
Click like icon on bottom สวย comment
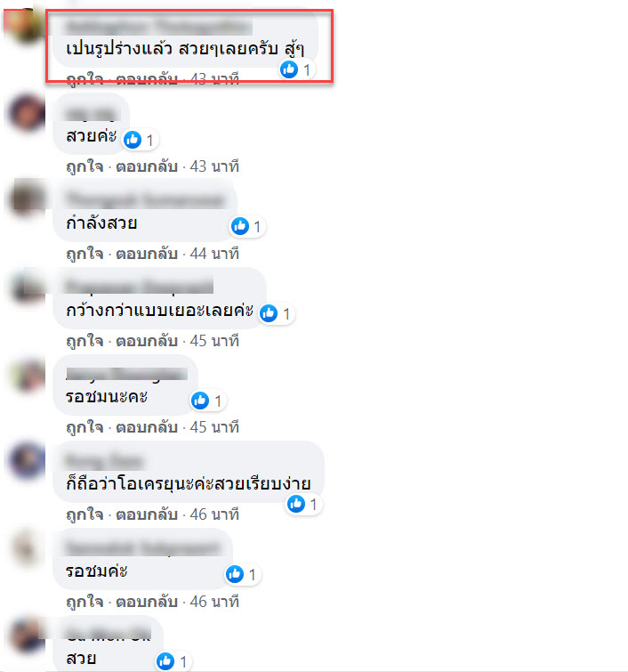point(165,661)
